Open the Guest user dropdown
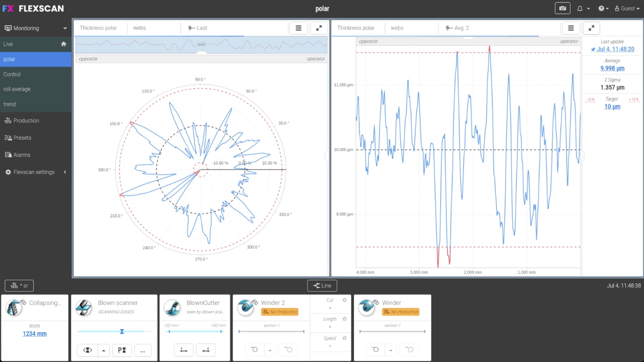 point(627,9)
